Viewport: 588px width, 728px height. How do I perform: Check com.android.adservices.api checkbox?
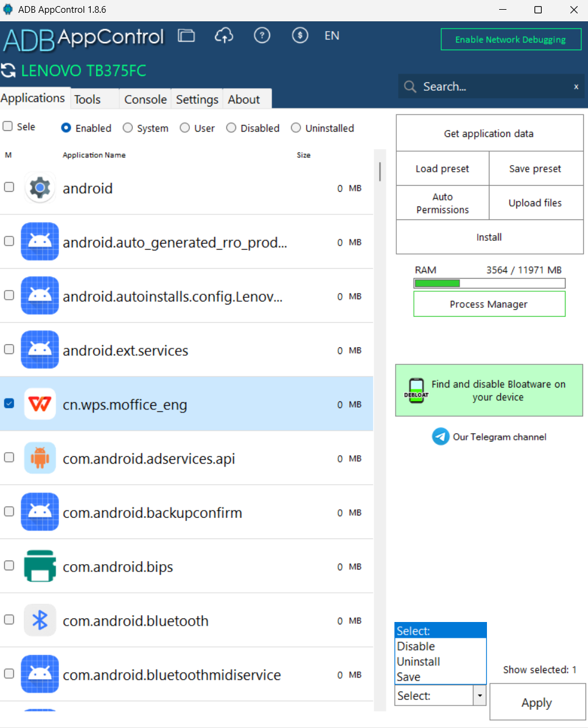(x=9, y=458)
